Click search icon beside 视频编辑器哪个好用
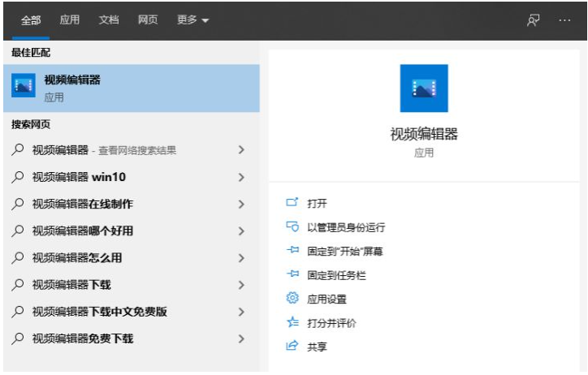Image resolution: width=588 pixels, height=375 pixels. 18,231
